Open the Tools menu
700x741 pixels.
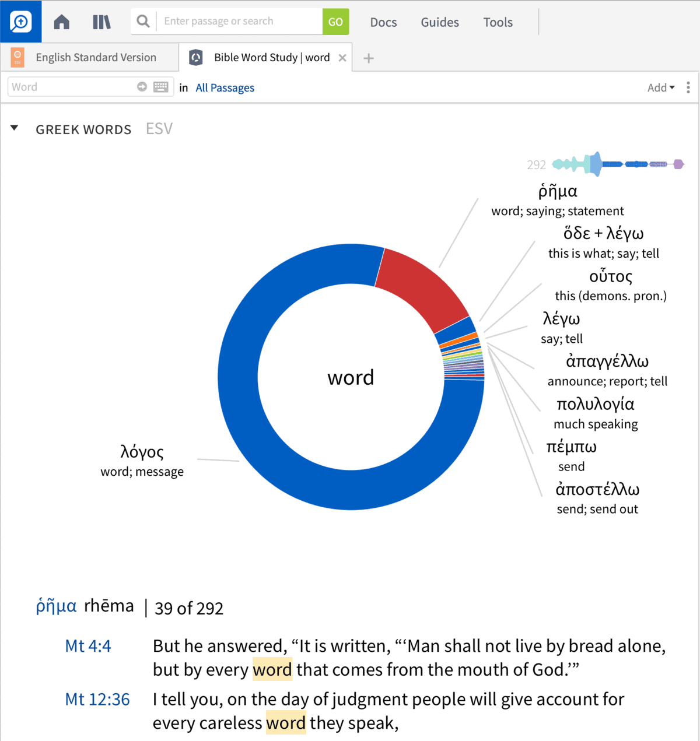(x=498, y=22)
